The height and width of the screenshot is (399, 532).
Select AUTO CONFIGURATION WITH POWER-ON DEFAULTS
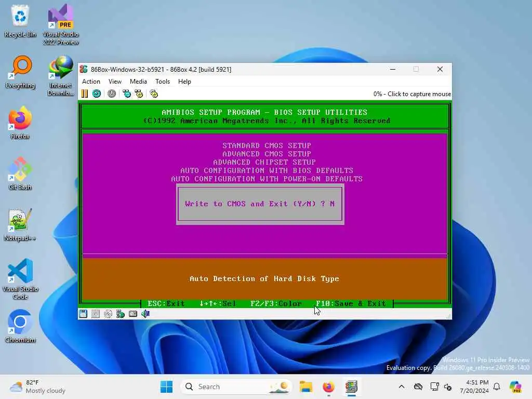point(267,179)
